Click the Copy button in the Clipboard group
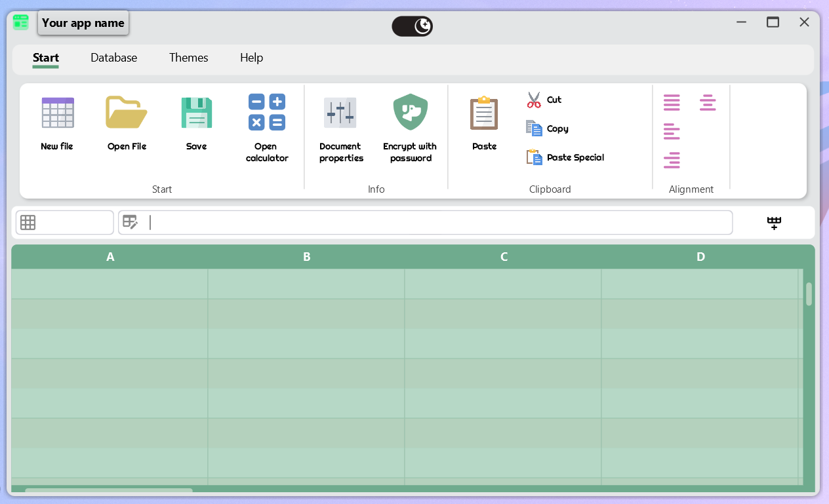The width and height of the screenshot is (829, 504). click(x=548, y=128)
